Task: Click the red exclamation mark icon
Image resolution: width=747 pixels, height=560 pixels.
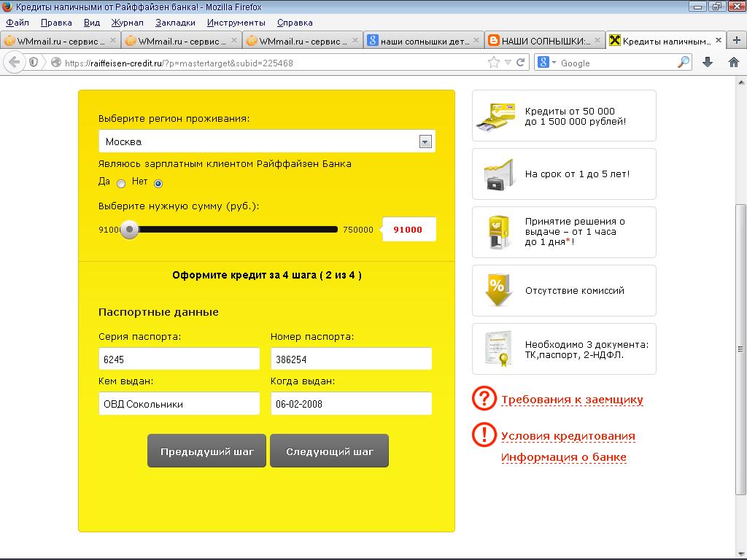Action: click(484, 434)
